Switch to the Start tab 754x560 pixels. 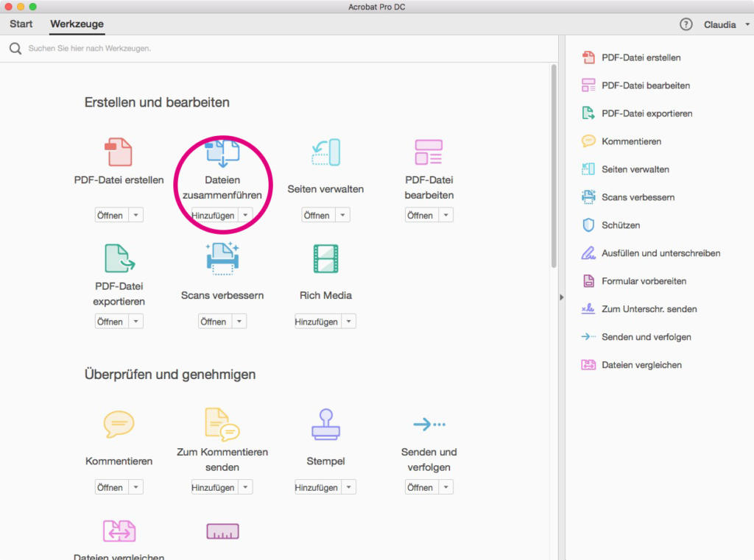(21, 24)
